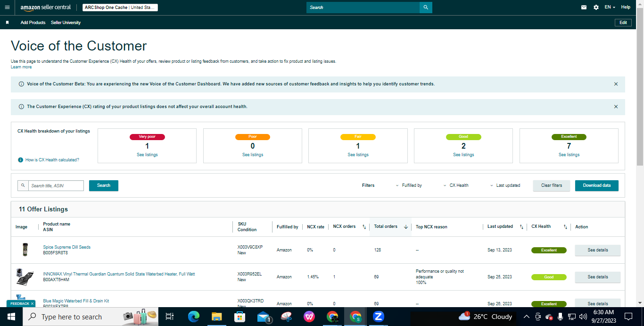644x326 pixels.
Task: Open Task View on taskbar
Action: 170,317
